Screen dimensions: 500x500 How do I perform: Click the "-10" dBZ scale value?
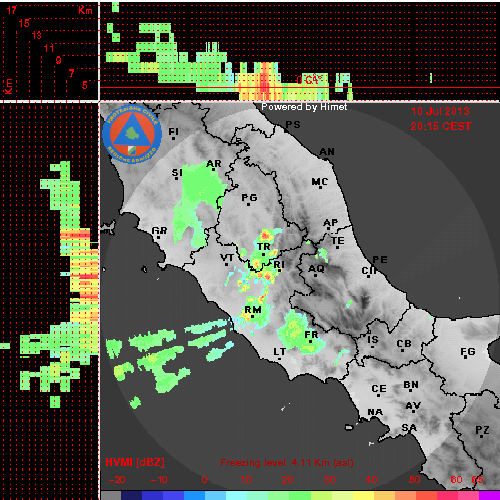[x=159, y=480]
